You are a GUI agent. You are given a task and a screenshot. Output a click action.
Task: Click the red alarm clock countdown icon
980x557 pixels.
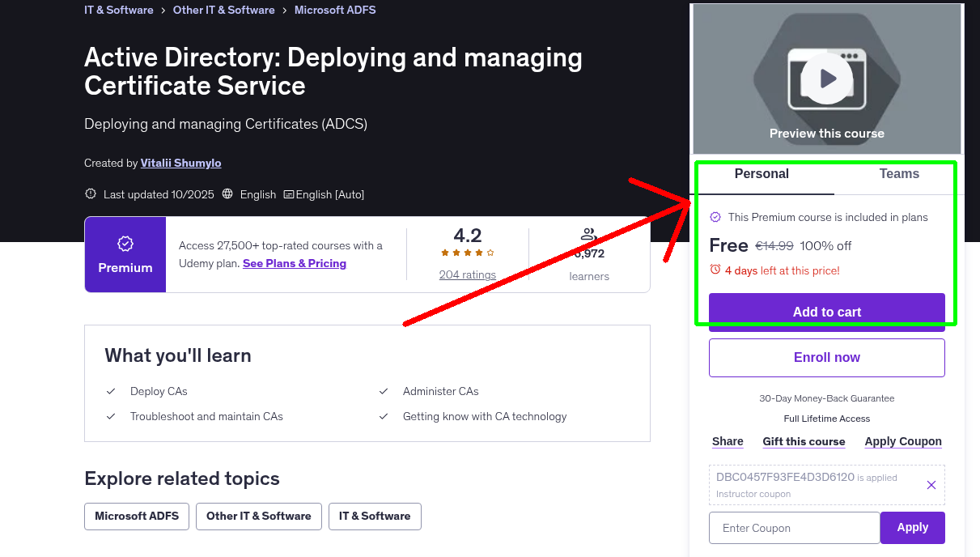716,271
